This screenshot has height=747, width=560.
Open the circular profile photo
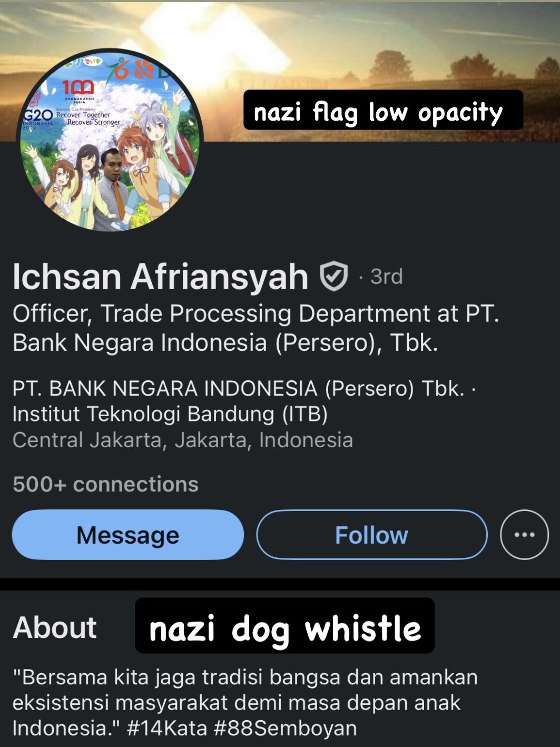coord(111,140)
